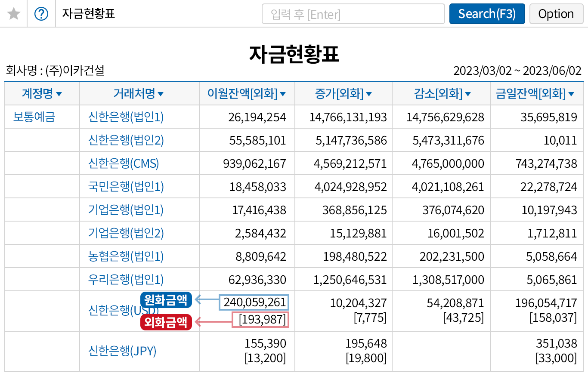
Task: Open the 신한은행(CMS) account link
Action: coord(124,163)
